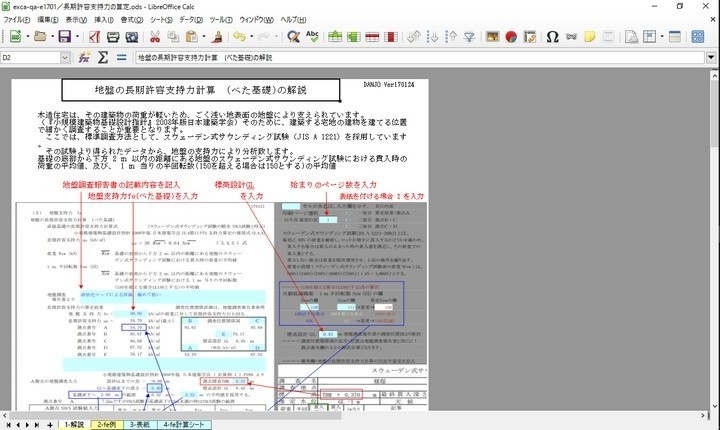This screenshot has width=720, height=430.
Task: Open the ウィンドウ(W) menu
Action: pyautogui.click(x=256, y=20)
